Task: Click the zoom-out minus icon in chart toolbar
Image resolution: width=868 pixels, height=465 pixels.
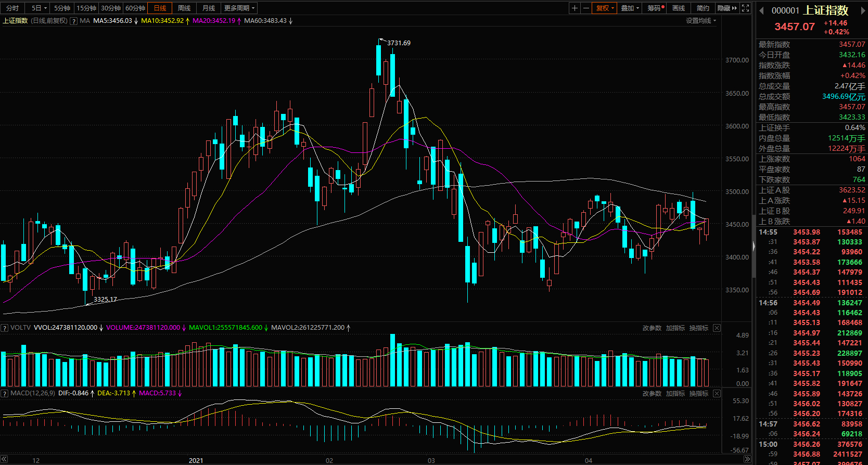Action: (x=586, y=8)
